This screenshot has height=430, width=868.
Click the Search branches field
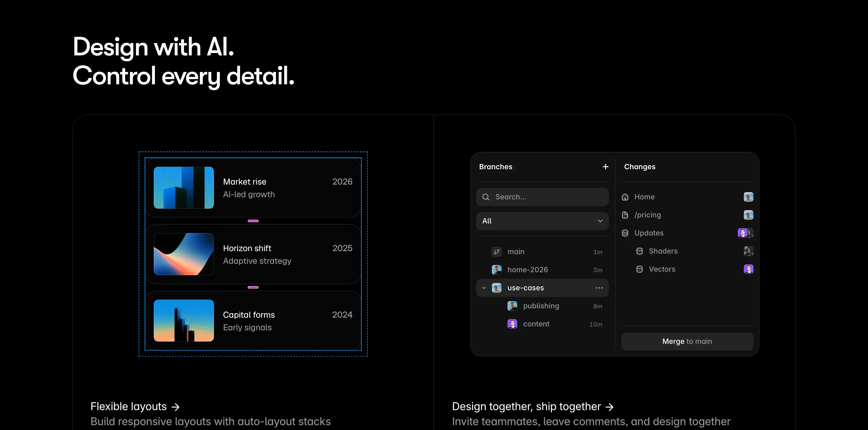coord(542,197)
